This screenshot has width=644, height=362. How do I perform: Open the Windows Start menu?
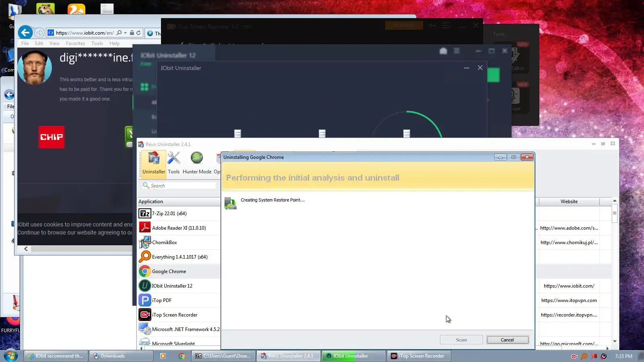[10, 356]
